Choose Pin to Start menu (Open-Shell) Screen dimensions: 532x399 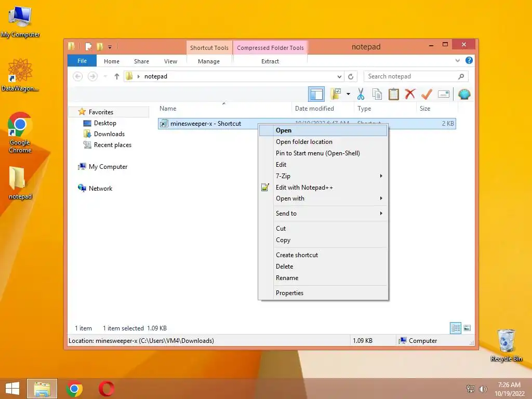[x=323, y=153]
